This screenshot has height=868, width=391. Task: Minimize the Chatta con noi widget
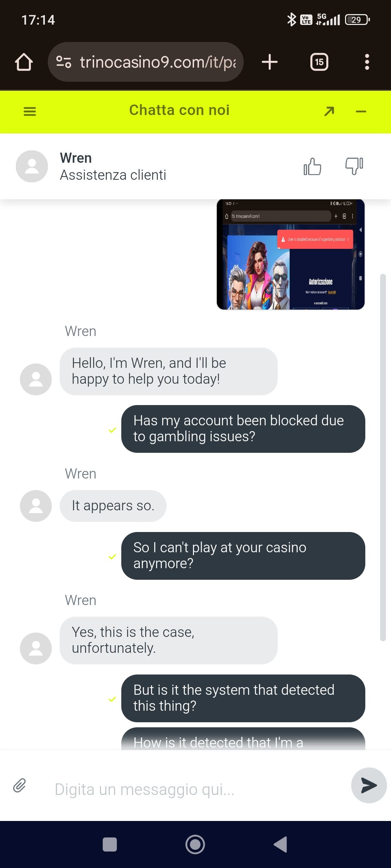tap(361, 112)
